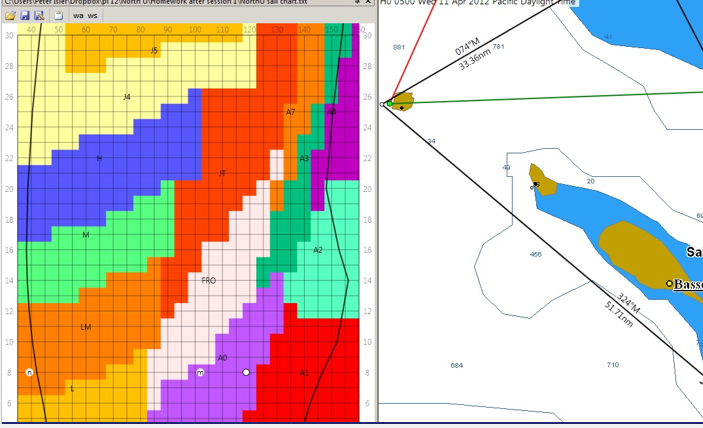Click wind angle 70 on top axis
The image size is (703, 428).
pyautogui.click(x=113, y=30)
